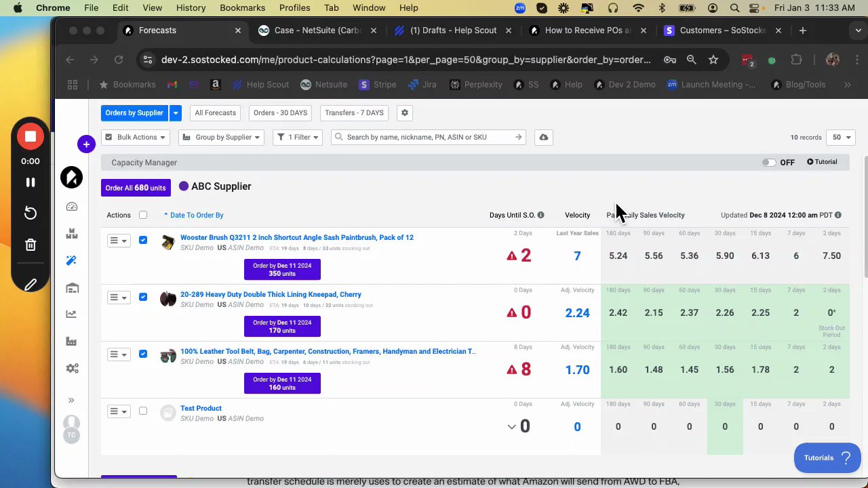Click the product search input field

pos(429,138)
